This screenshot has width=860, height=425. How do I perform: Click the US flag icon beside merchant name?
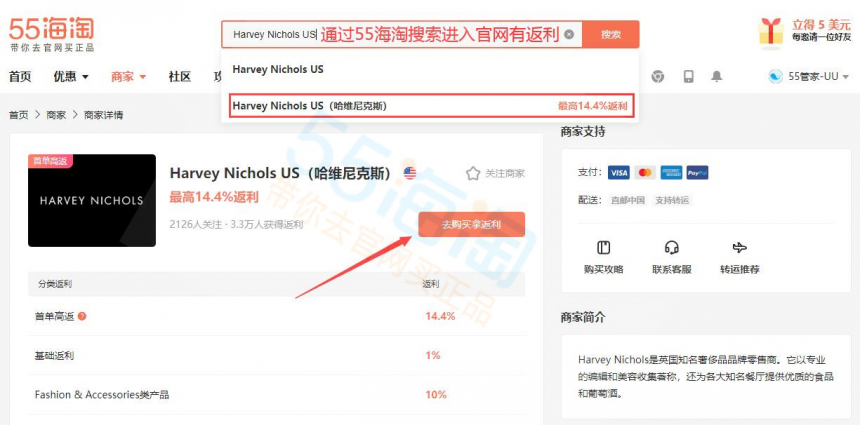click(x=410, y=173)
